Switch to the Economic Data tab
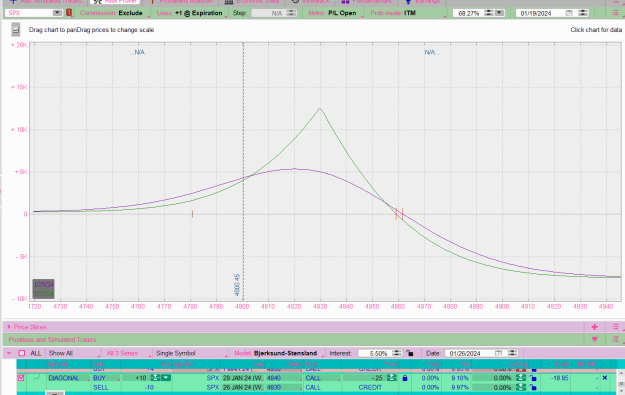 coord(252,2)
